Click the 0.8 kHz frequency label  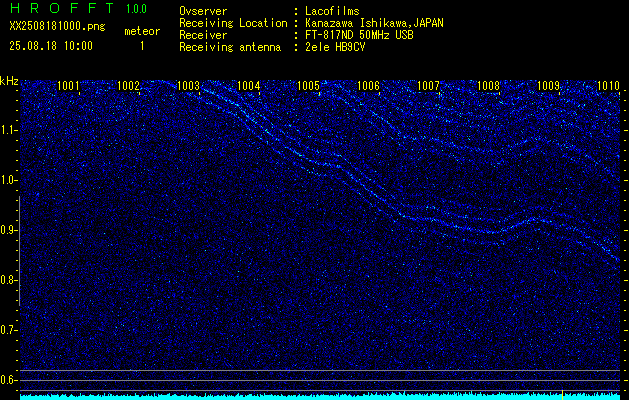8,280
